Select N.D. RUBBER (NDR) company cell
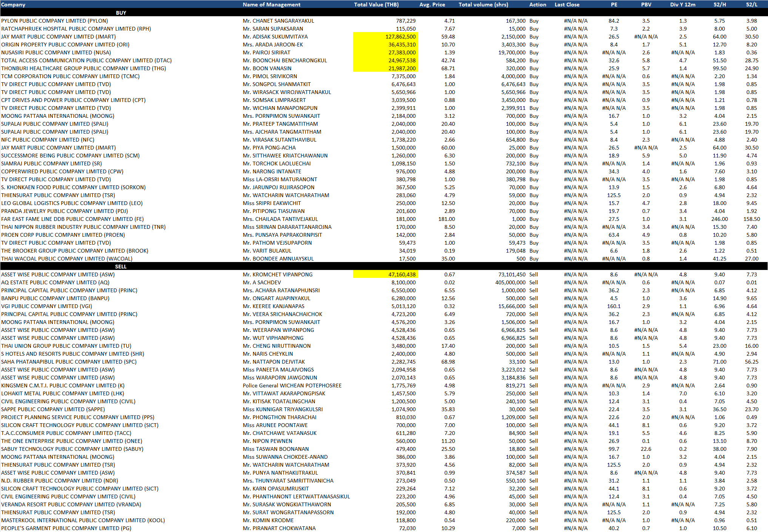 point(60,481)
